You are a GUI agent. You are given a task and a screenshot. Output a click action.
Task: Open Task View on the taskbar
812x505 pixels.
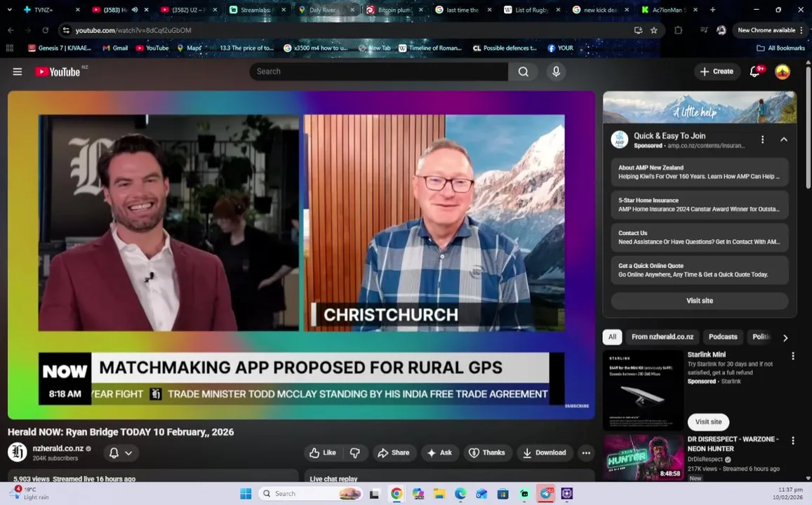pyautogui.click(x=374, y=494)
